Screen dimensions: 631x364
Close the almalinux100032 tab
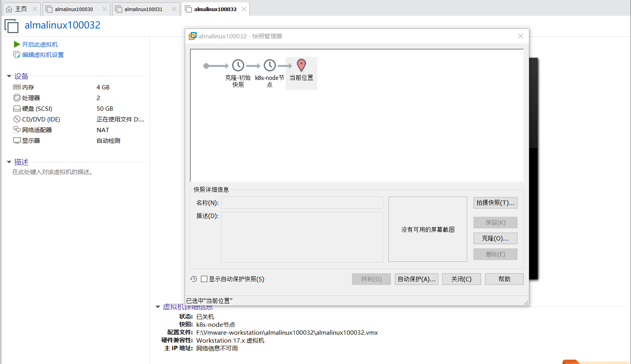244,9
